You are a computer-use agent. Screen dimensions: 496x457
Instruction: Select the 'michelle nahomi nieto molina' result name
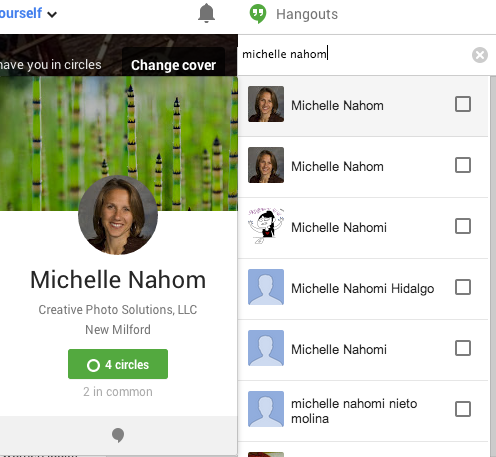coord(354,411)
